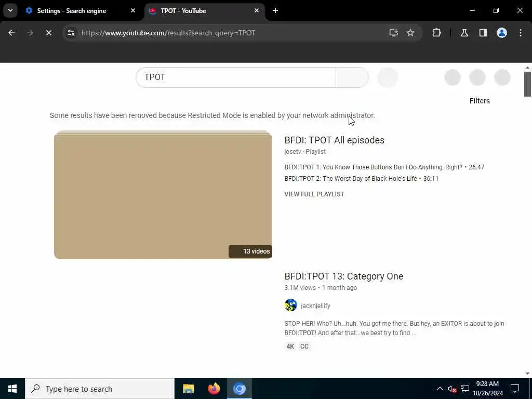Open BFDI: TPOT All episodes playlist thumbnail

pos(163,195)
